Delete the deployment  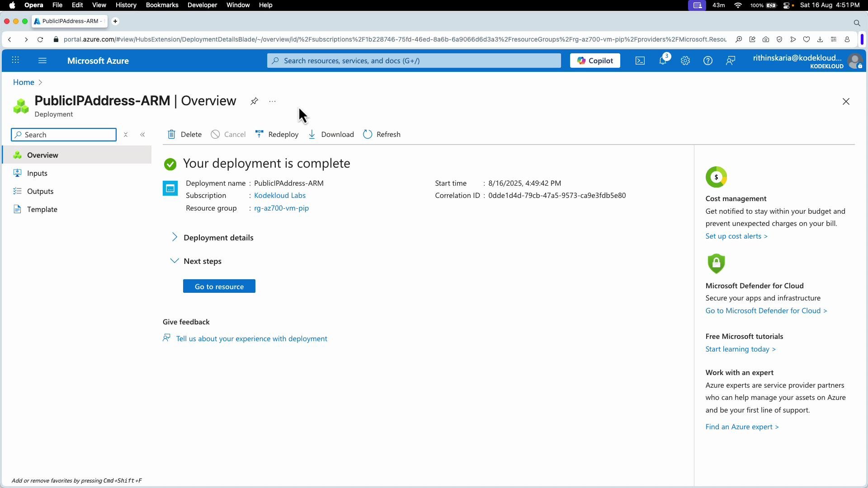coord(184,135)
